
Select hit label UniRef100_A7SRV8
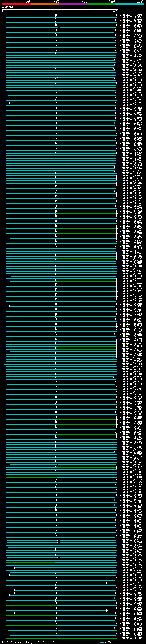pos(131,148)
